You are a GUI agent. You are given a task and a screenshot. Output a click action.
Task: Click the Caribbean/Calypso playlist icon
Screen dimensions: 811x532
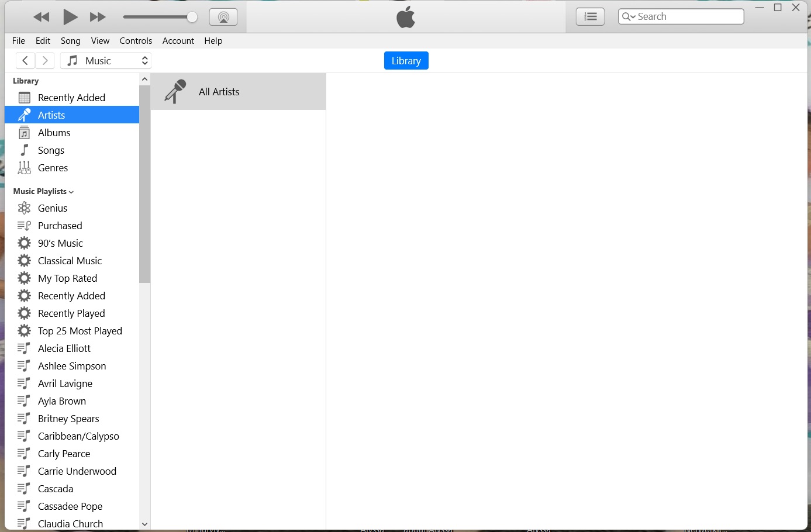pos(24,436)
